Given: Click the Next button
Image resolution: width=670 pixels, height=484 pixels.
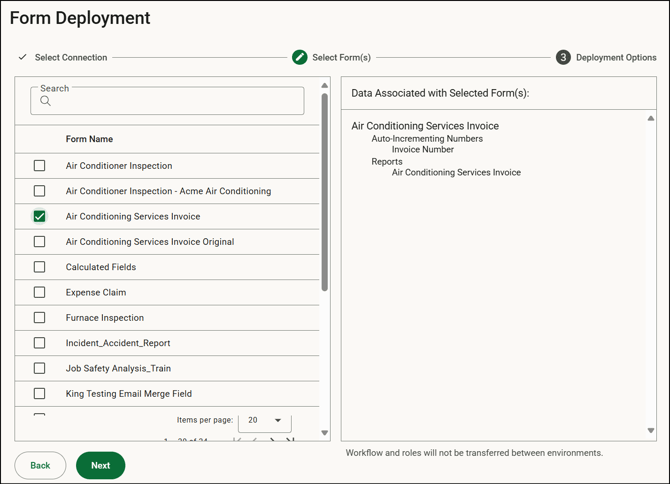Looking at the screenshot, I should [100, 465].
